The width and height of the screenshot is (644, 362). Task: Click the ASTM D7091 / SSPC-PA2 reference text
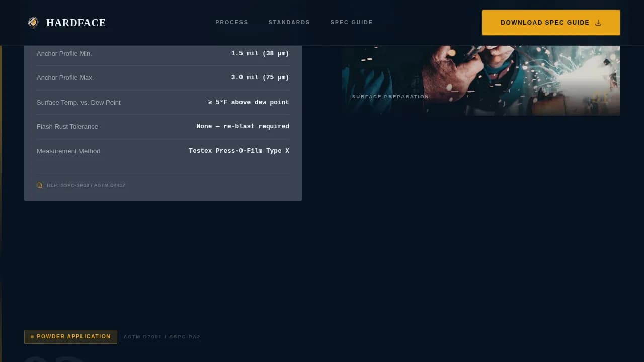coord(162,337)
